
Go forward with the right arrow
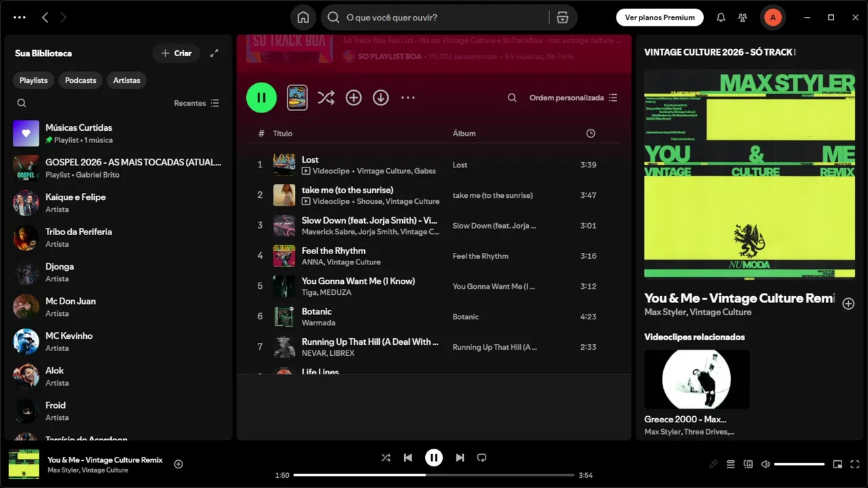click(x=63, y=18)
